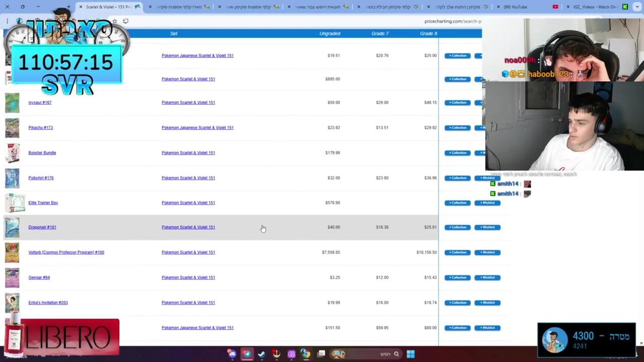Open the Dragonair card thumbnail
This screenshot has width=644, height=362.
(x=12, y=227)
